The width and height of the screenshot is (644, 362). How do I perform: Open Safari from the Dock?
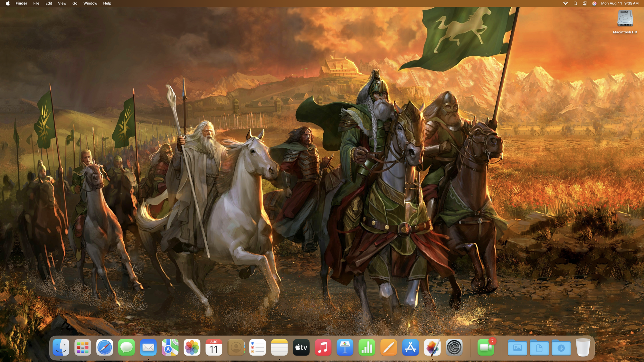point(105,347)
